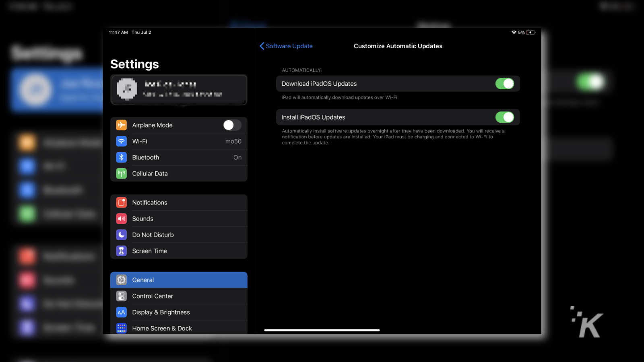The width and height of the screenshot is (644, 362).
Task: Tap the Do Not Disturb moon icon
Action: point(121,234)
